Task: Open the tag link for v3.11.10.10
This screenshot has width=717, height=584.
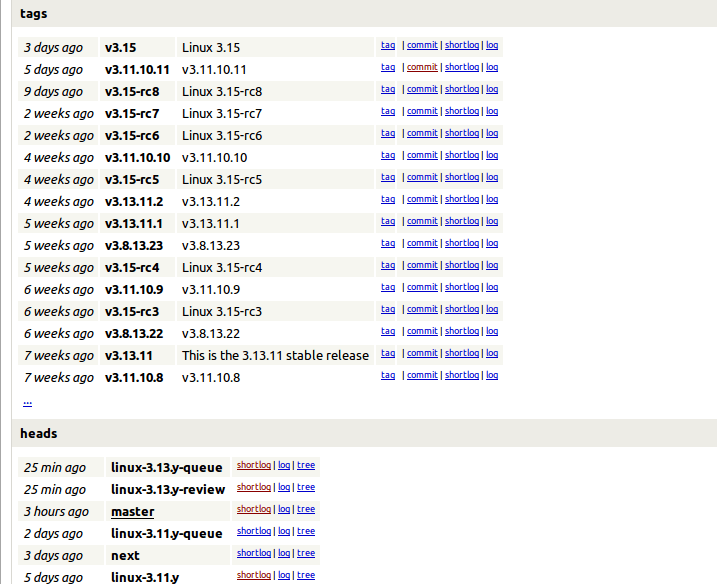Action: tap(388, 155)
